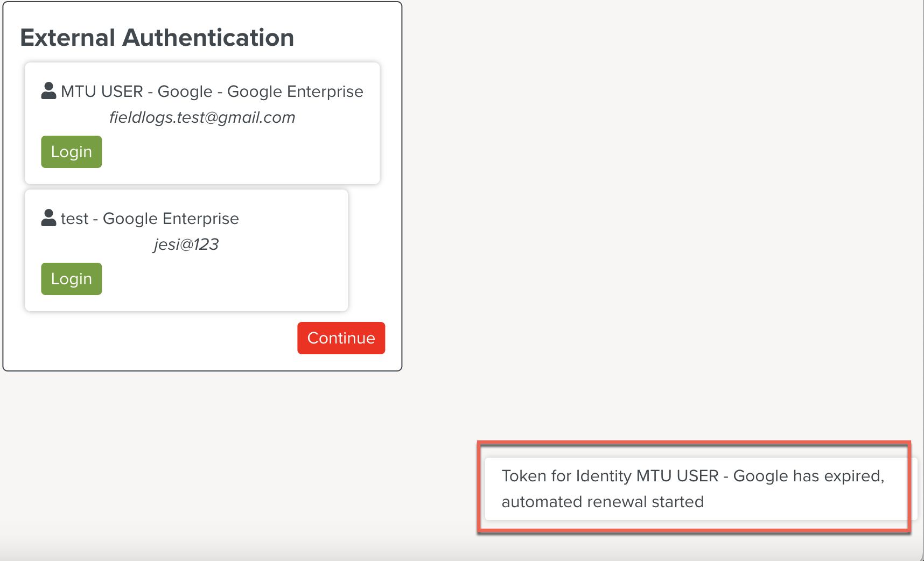The image size is (924, 561).
Task: Select the jesi@123 account label
Action: pos(186,244)
